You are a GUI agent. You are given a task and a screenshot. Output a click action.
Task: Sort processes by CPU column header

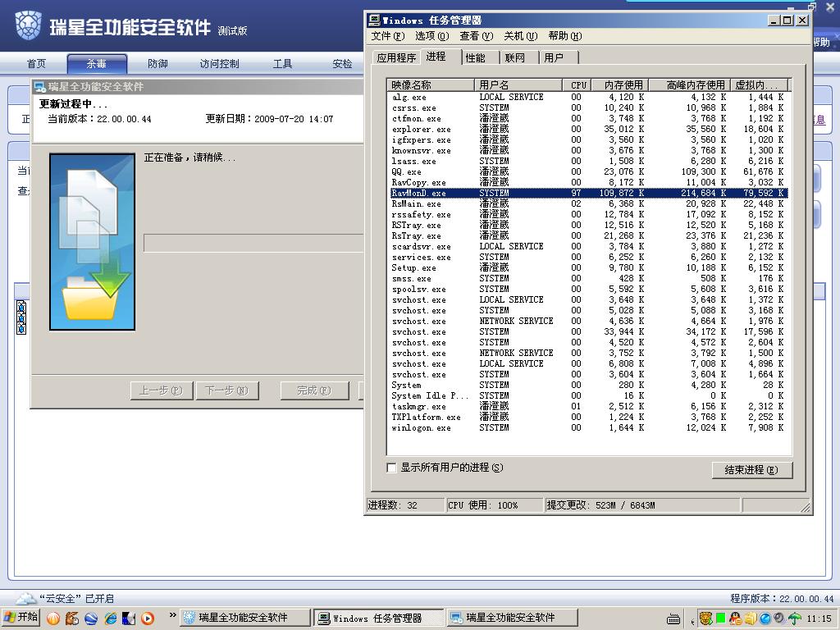pos(577,85)
